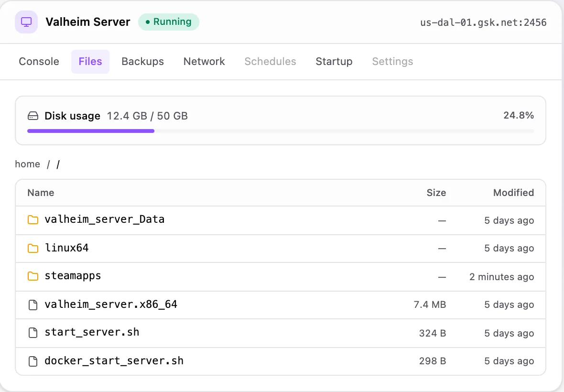Click the docker_start_server.sh file icon
The width and height of the screenshot is (564, 392).
[x=33, y=361]
